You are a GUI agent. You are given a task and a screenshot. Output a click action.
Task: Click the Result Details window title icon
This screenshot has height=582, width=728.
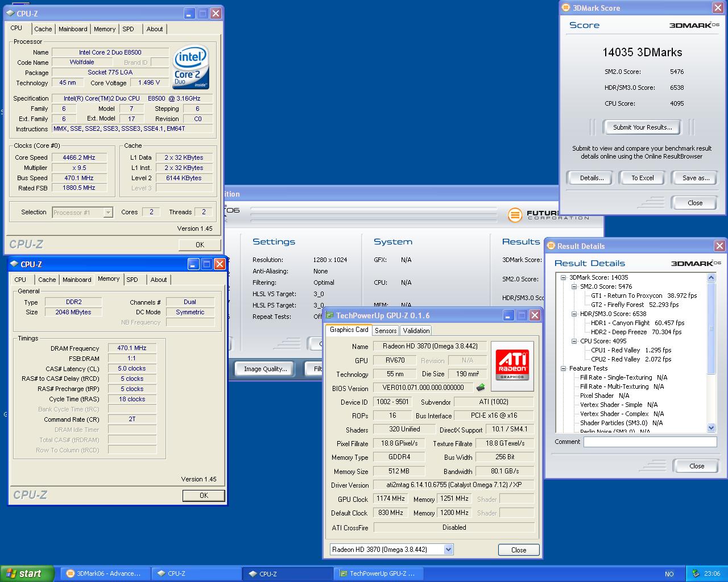[551, 246]
